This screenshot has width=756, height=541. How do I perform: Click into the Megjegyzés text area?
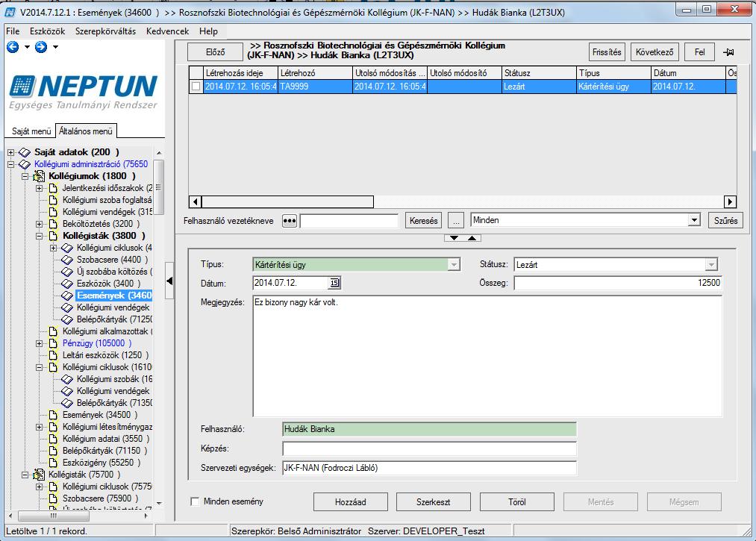tap(487, 356)
